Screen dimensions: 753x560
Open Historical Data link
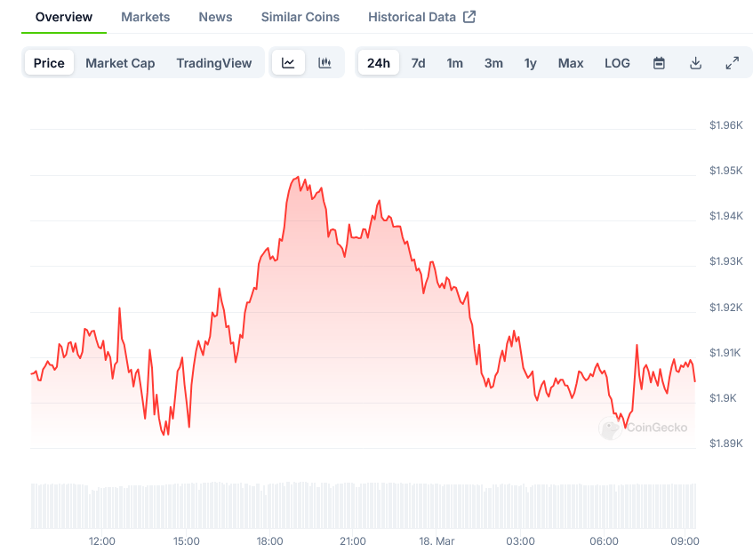(412, 17)
